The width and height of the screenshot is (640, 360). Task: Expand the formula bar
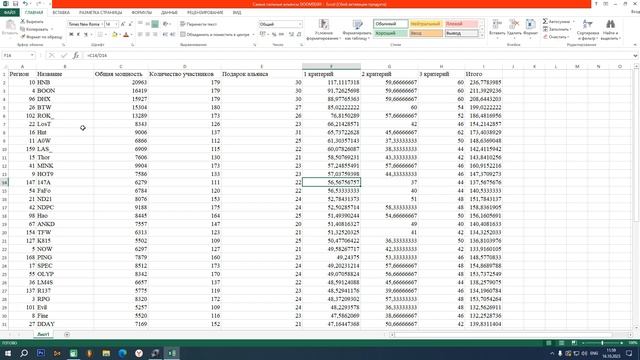coord(636,55)
